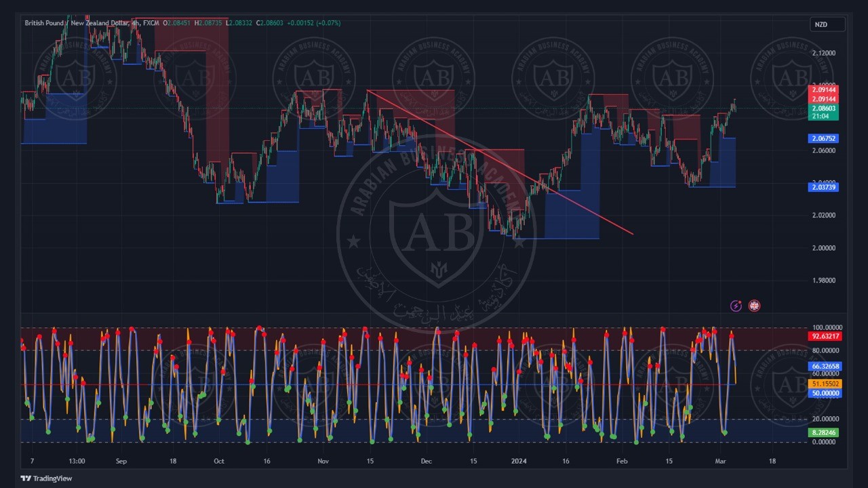Image resolution: width=868 pixels, height=488 pixels.
Task: Open the NZD currency selector
Action: point(828,24)
